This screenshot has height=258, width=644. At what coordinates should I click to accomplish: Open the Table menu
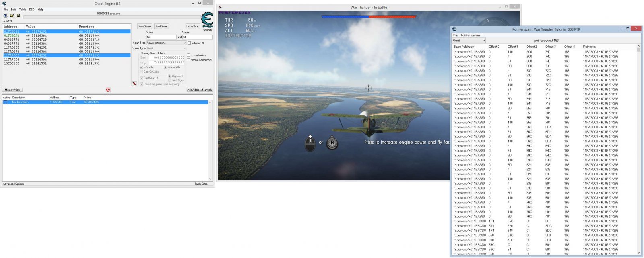pyautogui.click(x=23, y=10)
